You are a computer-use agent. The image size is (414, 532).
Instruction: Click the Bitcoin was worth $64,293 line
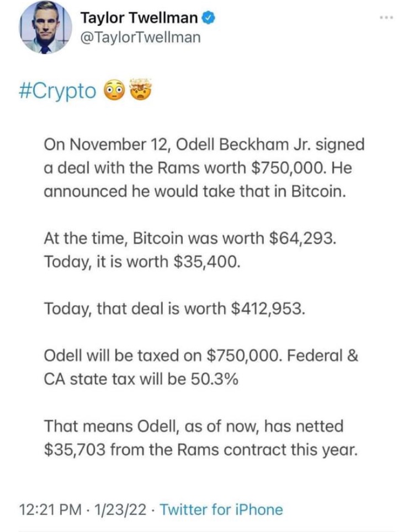(x=188, y=238)
